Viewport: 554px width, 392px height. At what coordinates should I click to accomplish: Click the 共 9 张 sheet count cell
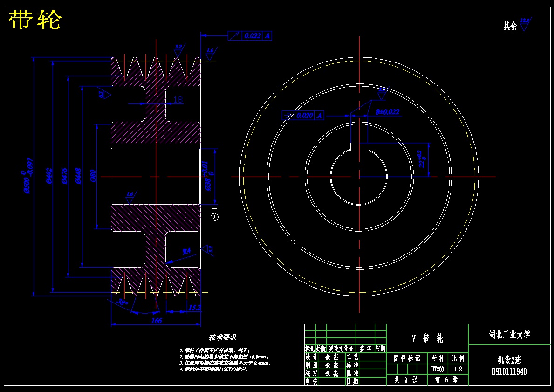[407, 380]
